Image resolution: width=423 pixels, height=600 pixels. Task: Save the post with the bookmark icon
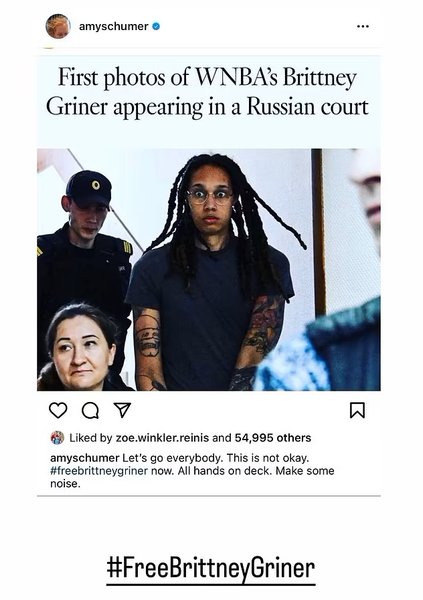(358, 410)
